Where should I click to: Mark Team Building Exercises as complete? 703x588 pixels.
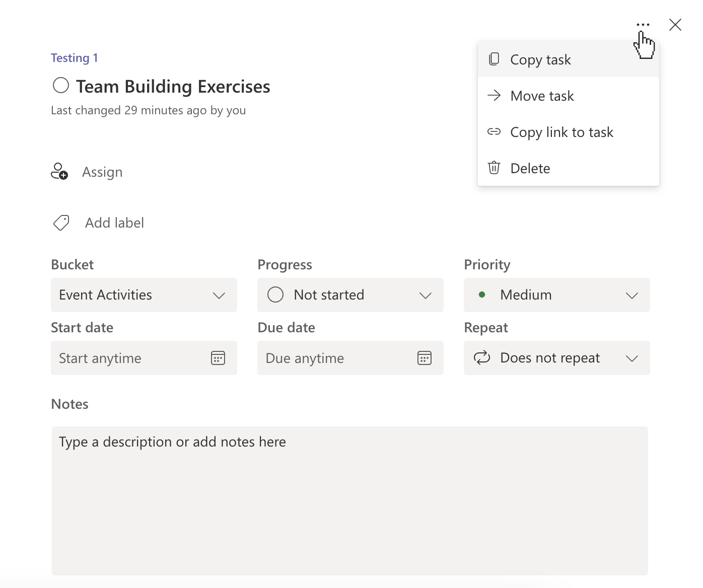click(60, 86)
